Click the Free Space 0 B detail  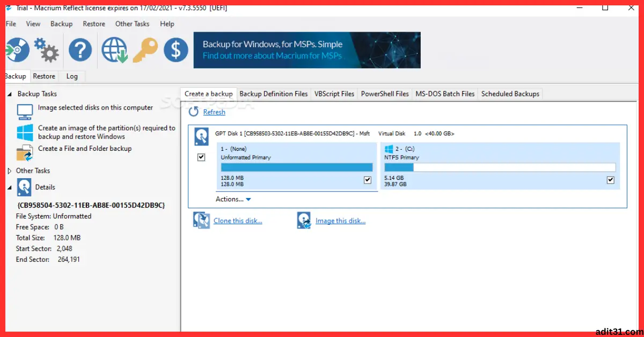40,227
